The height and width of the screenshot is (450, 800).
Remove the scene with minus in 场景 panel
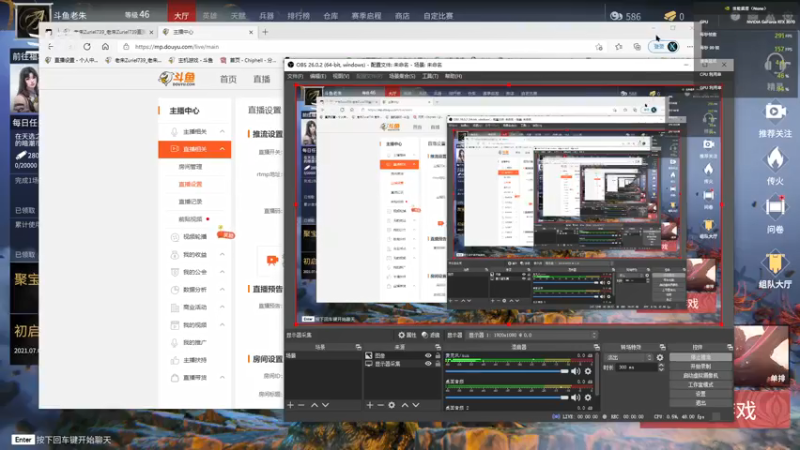302,405
